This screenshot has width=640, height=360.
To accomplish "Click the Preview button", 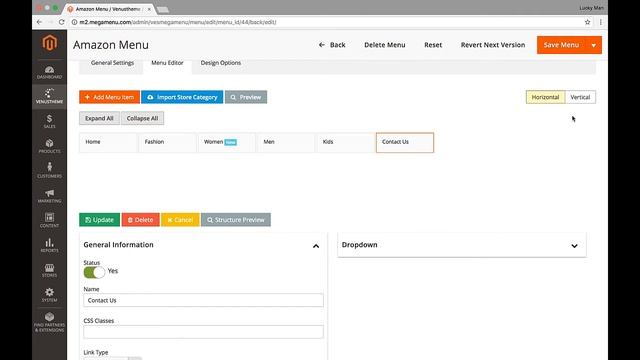I will (246, 97).
